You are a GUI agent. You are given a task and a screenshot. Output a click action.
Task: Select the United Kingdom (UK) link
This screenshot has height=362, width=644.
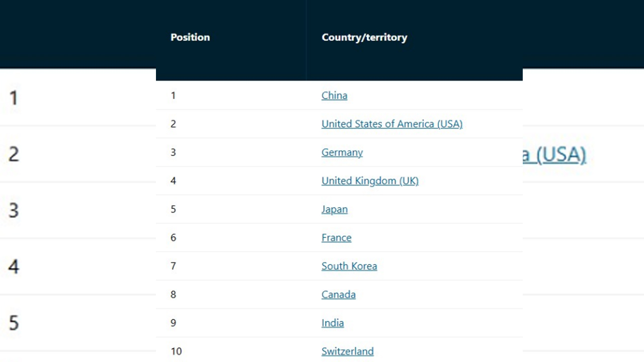(370, 180)
